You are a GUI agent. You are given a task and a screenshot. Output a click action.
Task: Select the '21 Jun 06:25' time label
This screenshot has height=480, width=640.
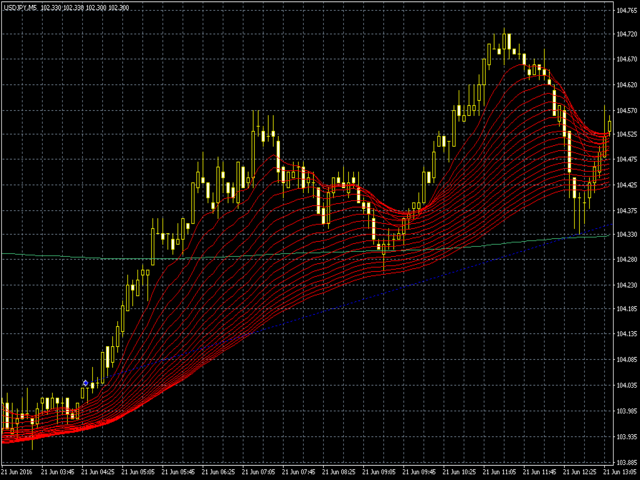coord(218,472)
